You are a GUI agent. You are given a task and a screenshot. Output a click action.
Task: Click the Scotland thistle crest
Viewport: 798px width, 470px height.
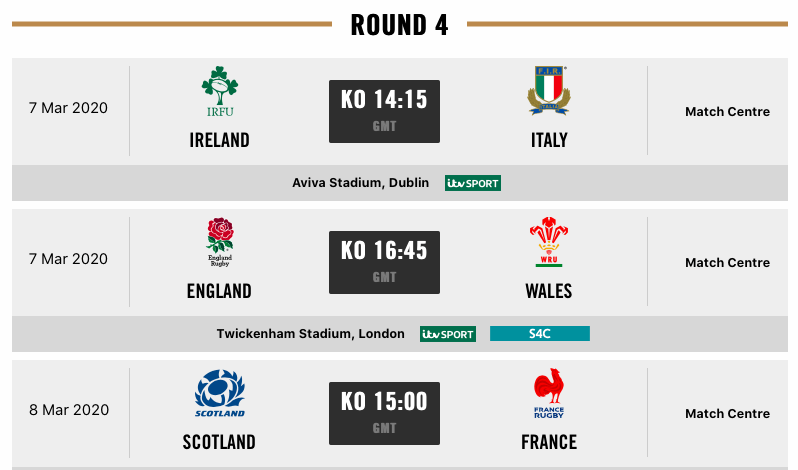pyautogui.click(x=220, y=393)
